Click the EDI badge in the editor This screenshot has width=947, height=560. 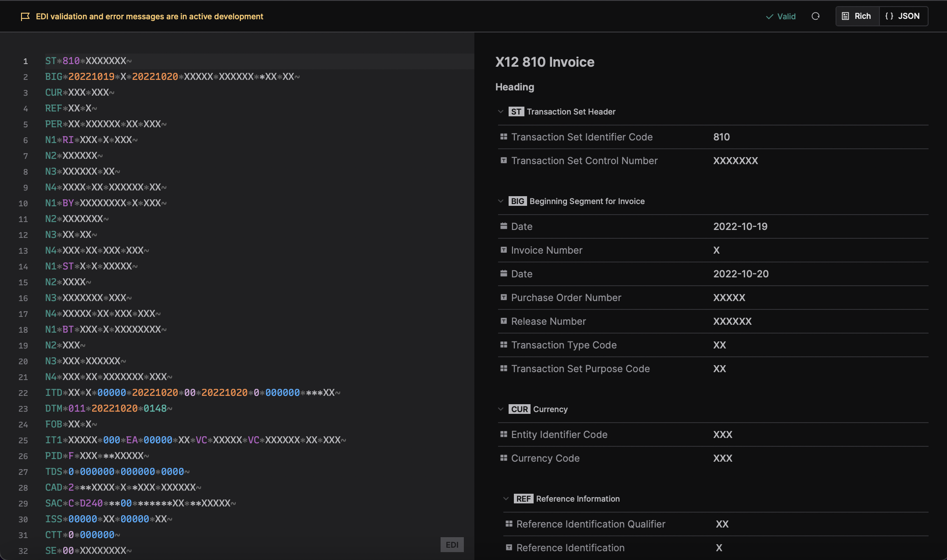point(452,545)
